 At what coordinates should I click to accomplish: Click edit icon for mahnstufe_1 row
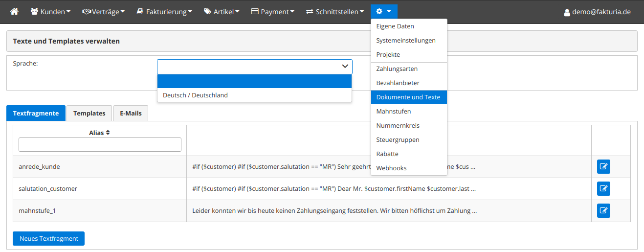click(603, 210)
